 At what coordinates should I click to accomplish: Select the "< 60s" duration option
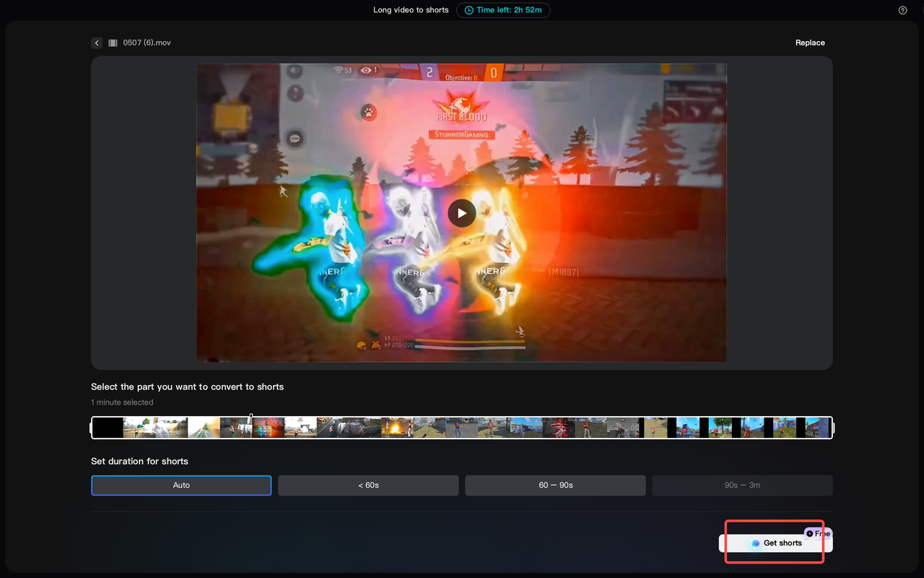[367, 485]
